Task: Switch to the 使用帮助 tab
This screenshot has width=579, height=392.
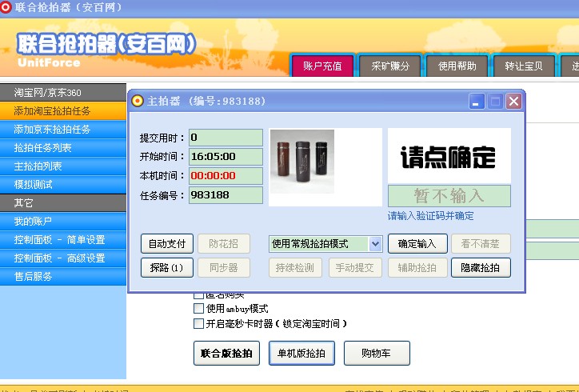Action: pos(457,66)
